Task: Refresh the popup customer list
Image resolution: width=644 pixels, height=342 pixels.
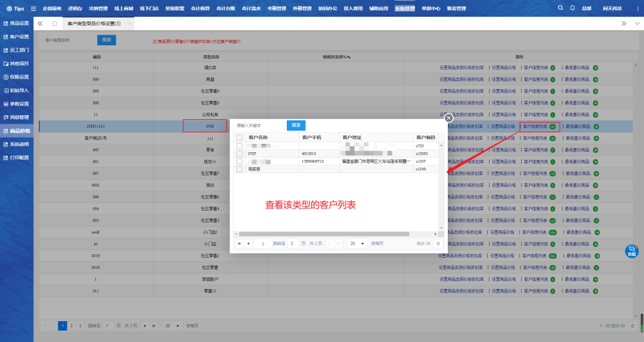Action: coord(438,244)
